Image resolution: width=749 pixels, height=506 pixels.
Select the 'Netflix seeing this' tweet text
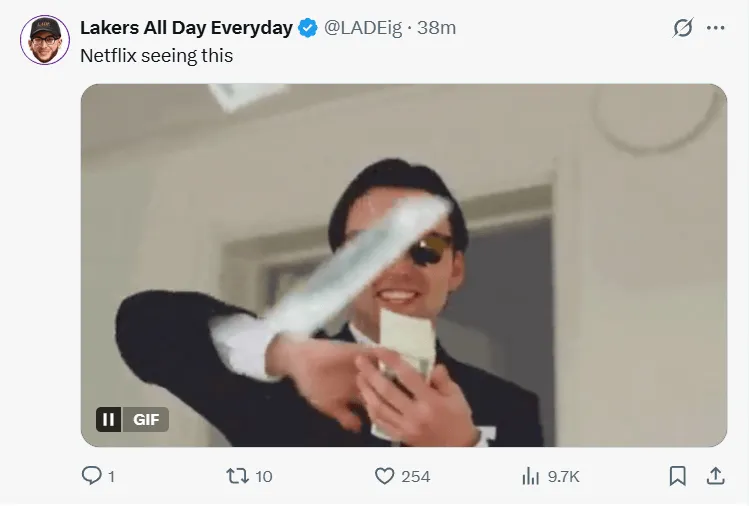click(x=156, y=56)
